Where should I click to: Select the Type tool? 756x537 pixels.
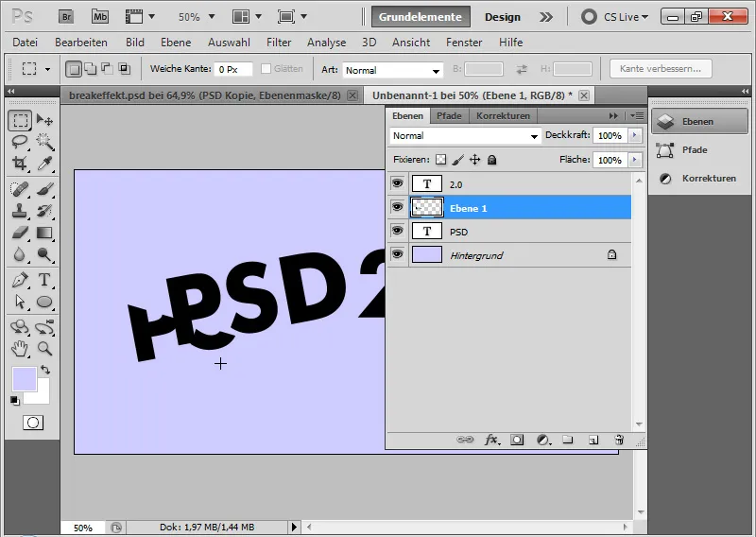44,280
